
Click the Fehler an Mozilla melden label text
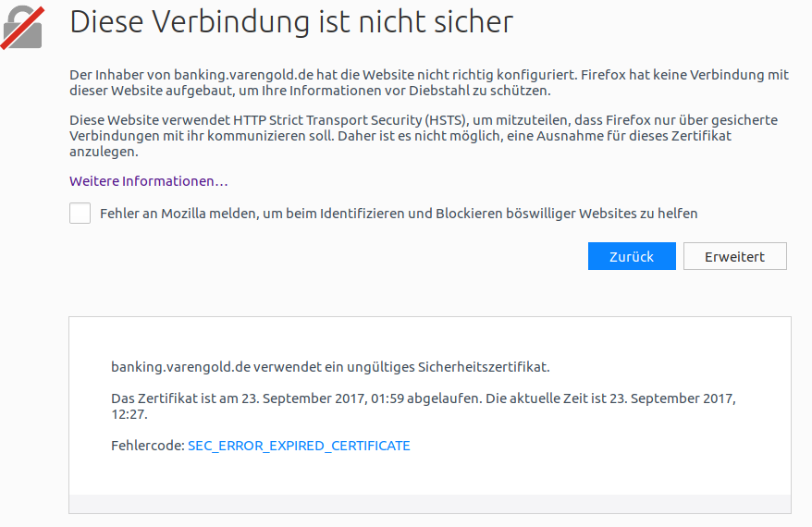coord(399,214)
